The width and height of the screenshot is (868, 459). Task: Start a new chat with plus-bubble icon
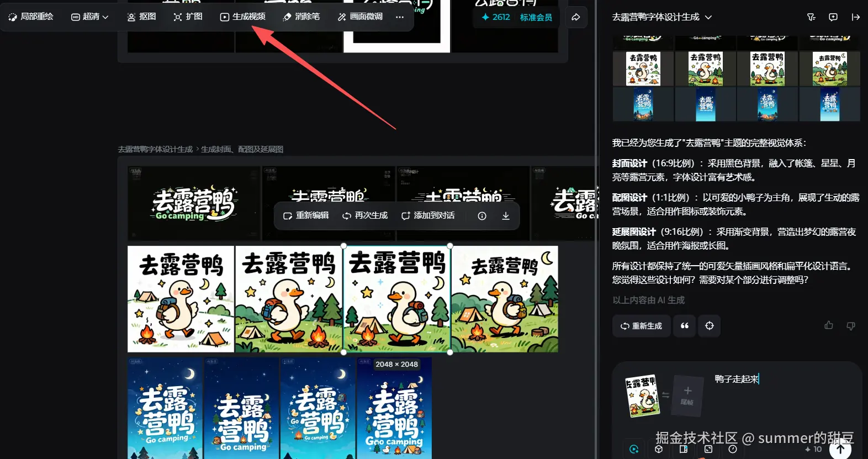833,17
